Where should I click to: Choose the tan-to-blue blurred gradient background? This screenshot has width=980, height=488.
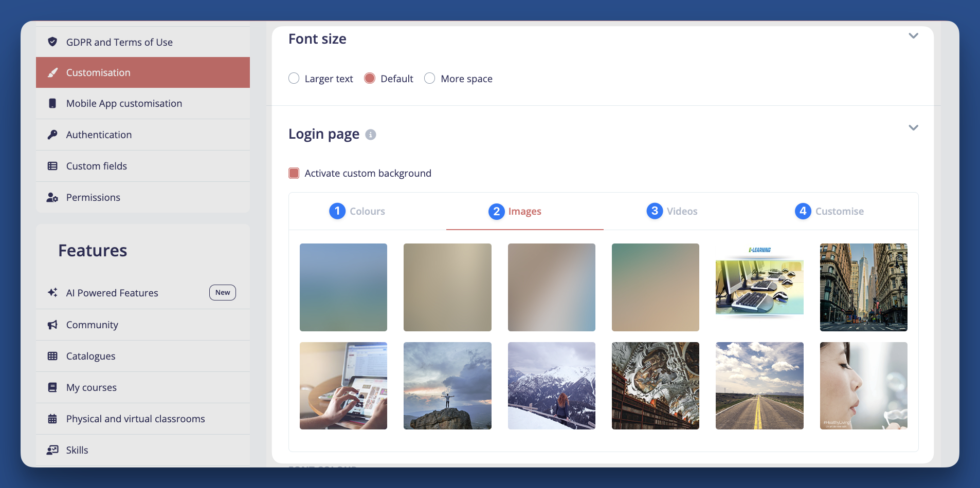552,287
